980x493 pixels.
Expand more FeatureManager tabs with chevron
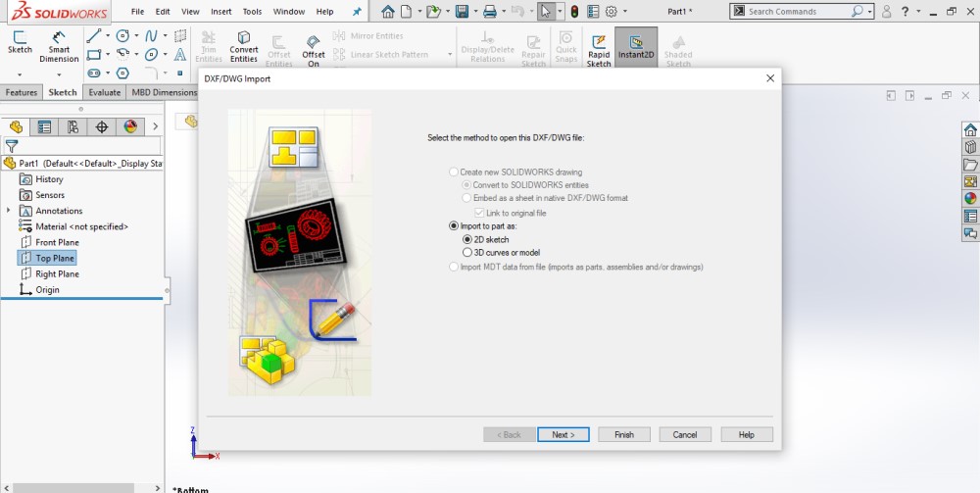click(x=155, y=126)
